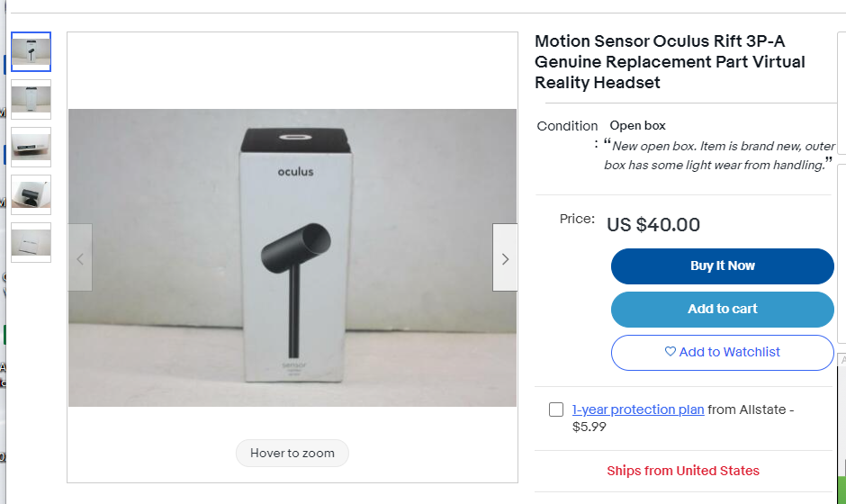Select the second thumbnail showing box back
The height and width of the screenshot is (504, 846).
click(x=31, y=99)
